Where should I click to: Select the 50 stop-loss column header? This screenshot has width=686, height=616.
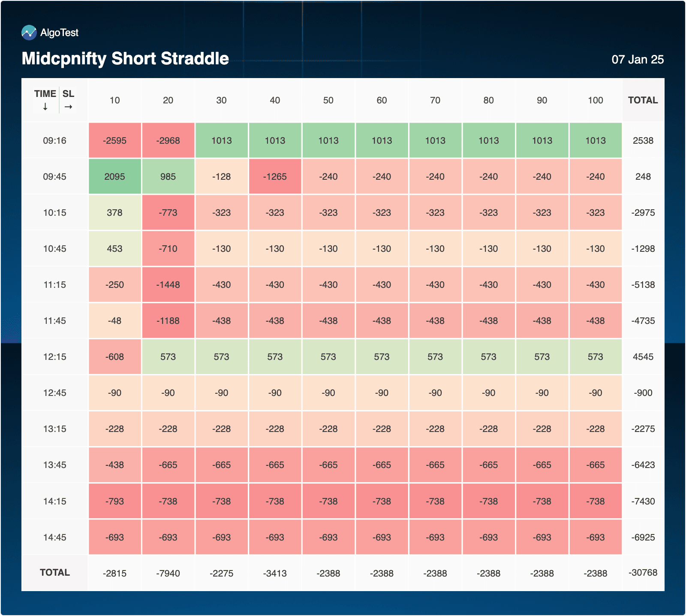click(328, 100)
